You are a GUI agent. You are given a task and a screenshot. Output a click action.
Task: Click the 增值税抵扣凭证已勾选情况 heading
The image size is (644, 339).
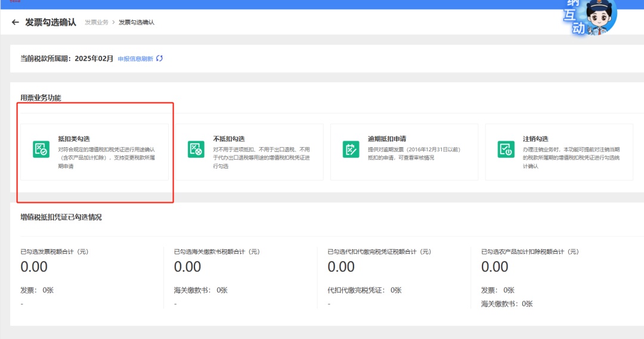pyautogui.click(x=61, y=217)
